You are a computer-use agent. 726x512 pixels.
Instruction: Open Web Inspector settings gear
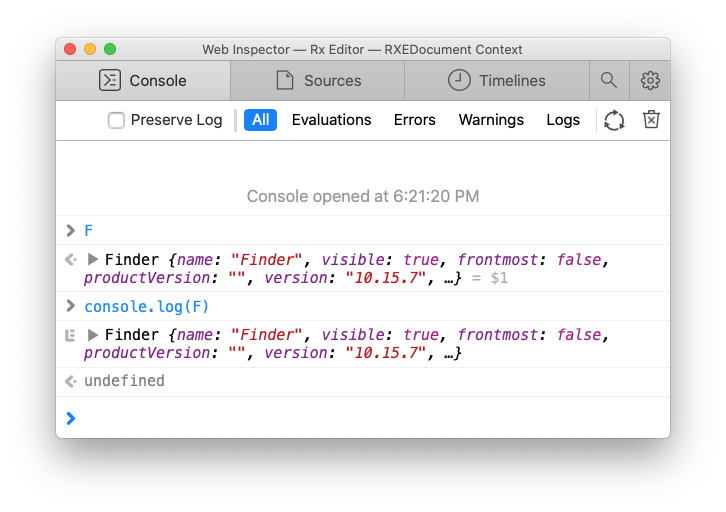point(650,81)
